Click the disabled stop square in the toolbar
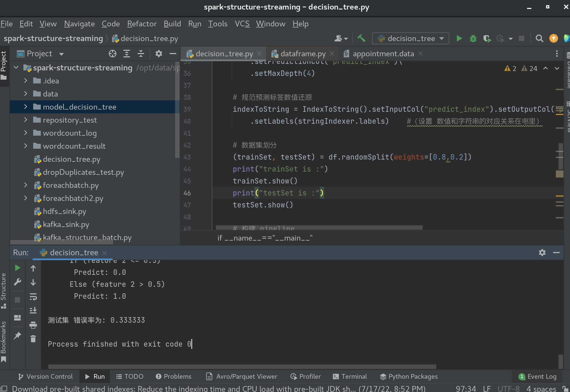Screen dimensions: 570x392 click(x=521, y=39)
